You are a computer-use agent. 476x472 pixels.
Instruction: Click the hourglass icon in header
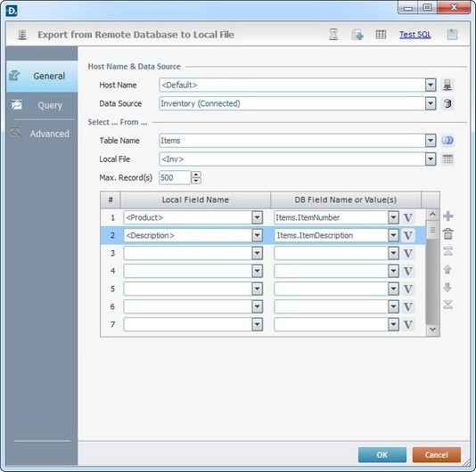click(333, 34)
